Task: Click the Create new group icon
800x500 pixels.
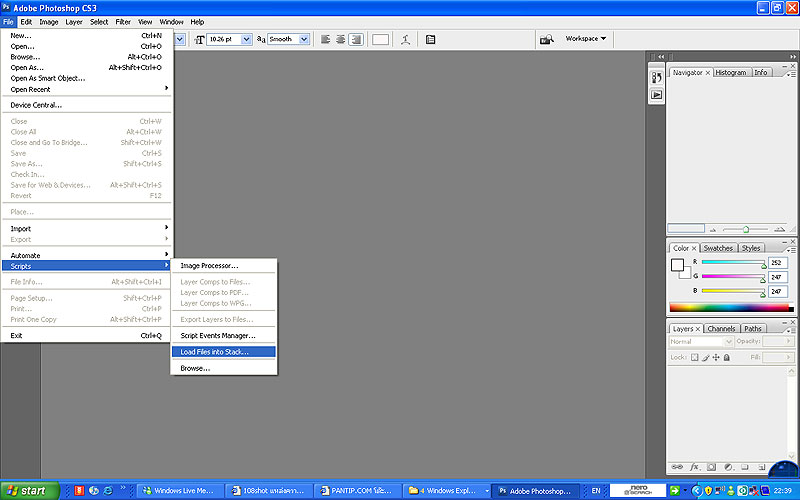Action: click(x=745, y=467)
